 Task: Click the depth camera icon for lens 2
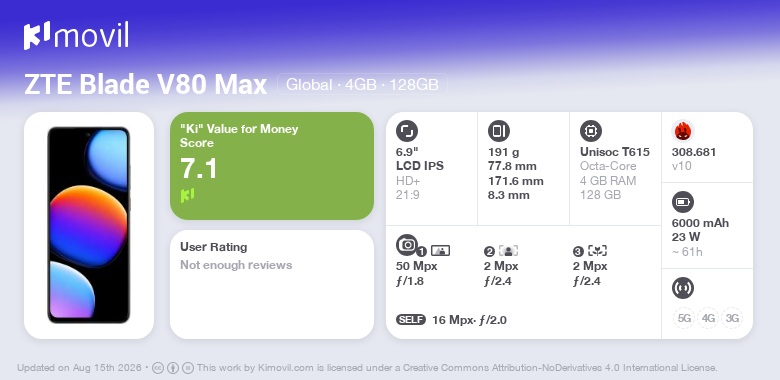pos(508,251)
